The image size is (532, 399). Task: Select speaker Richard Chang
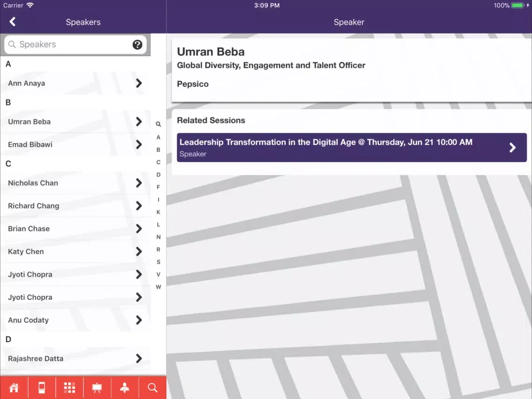pos(75,206)
